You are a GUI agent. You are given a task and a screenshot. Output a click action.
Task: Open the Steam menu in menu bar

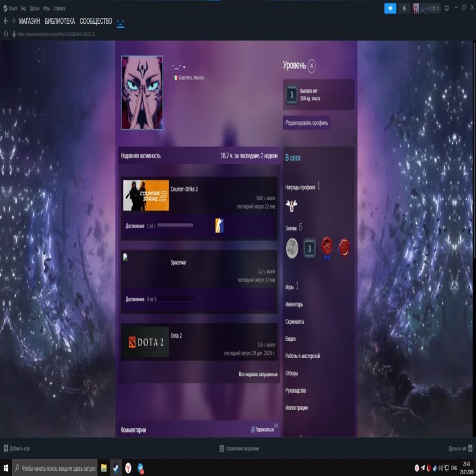[11, 9]
